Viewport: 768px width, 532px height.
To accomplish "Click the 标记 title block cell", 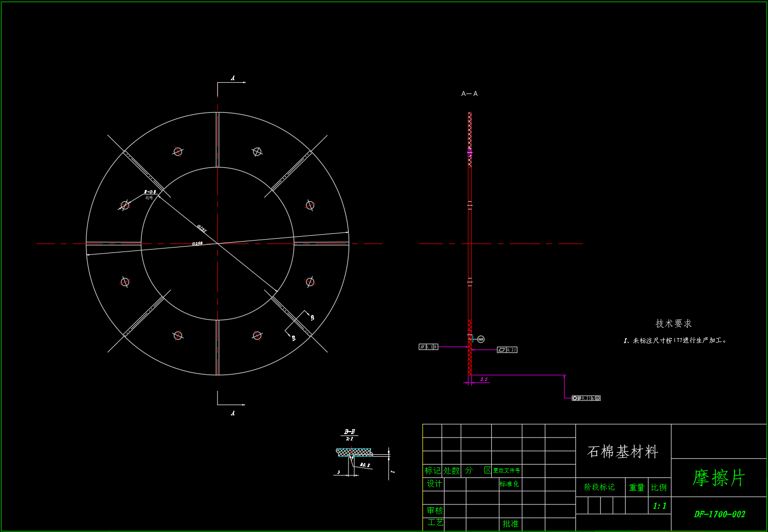I will (x=433, y=470).
